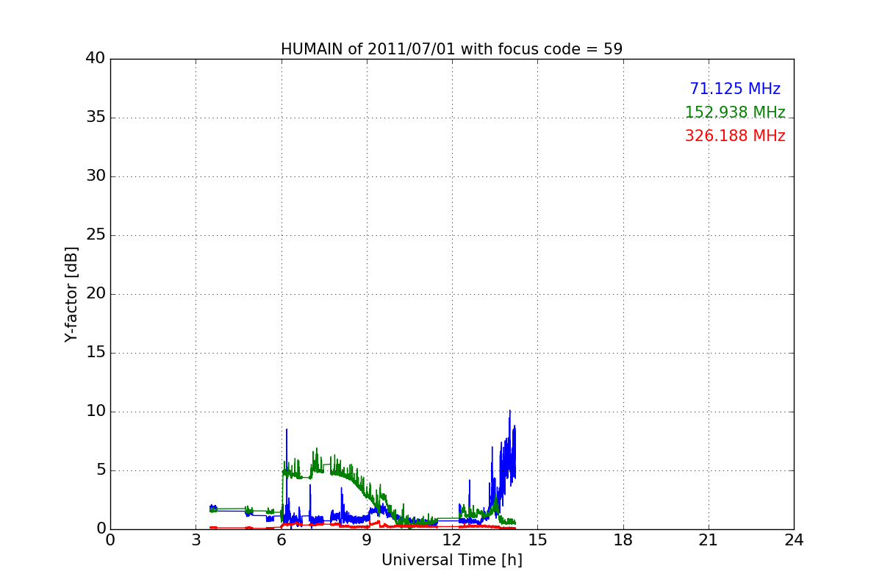Click the 'Y-factor [dB]' axis label

[x=71, y=294]
